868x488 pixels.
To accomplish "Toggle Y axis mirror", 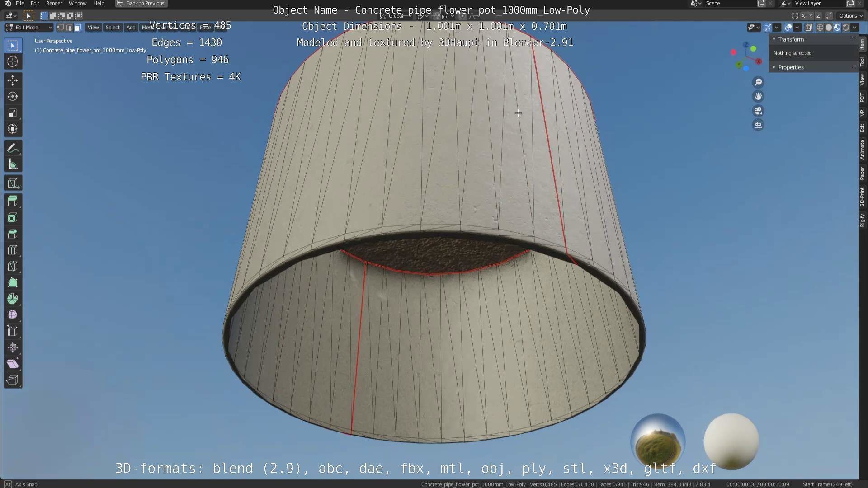I will click(x=811, y=16).
